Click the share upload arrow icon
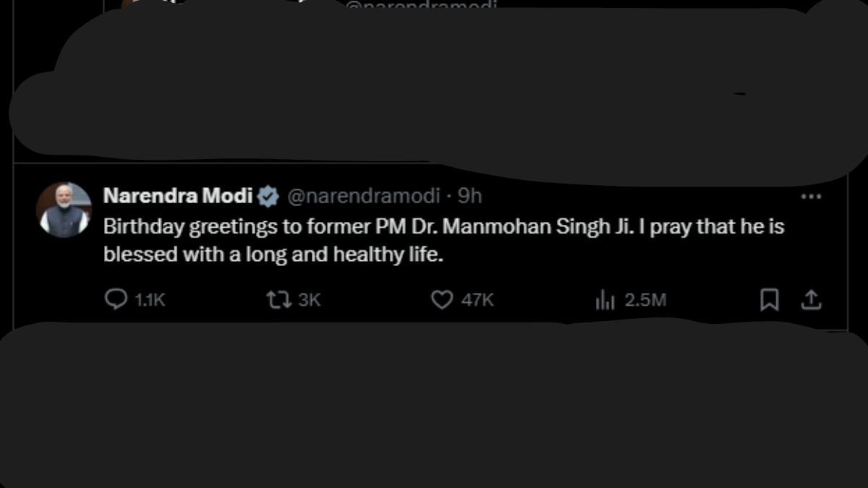 (x=812, y=299)
